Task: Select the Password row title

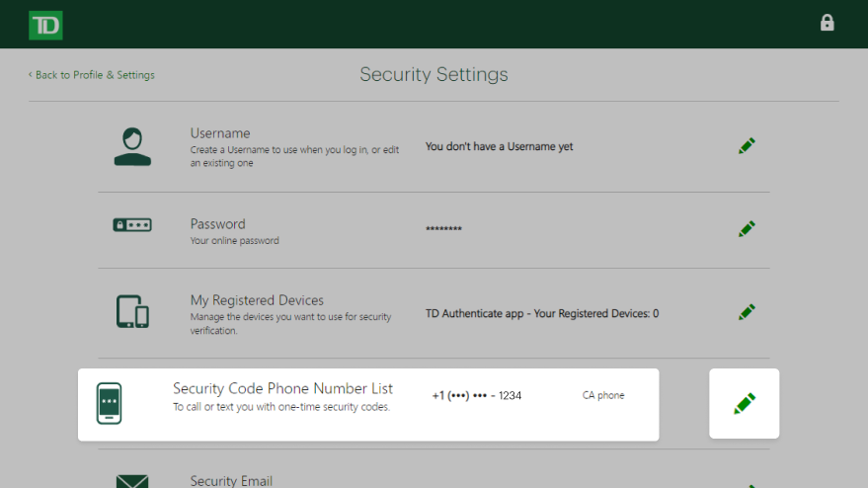Action: point(217,224)
